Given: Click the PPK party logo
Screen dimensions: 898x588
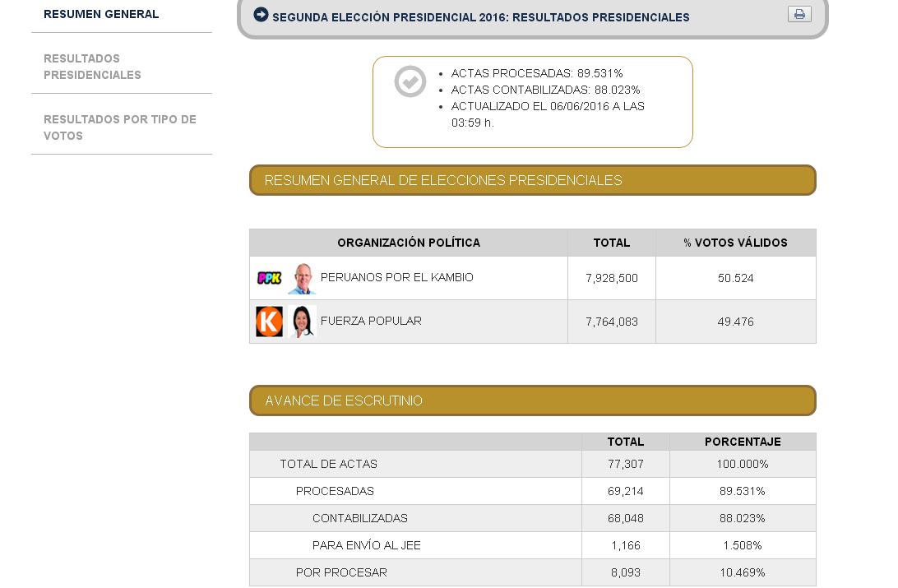Looking at the screenshot, I should coord(269,278).
